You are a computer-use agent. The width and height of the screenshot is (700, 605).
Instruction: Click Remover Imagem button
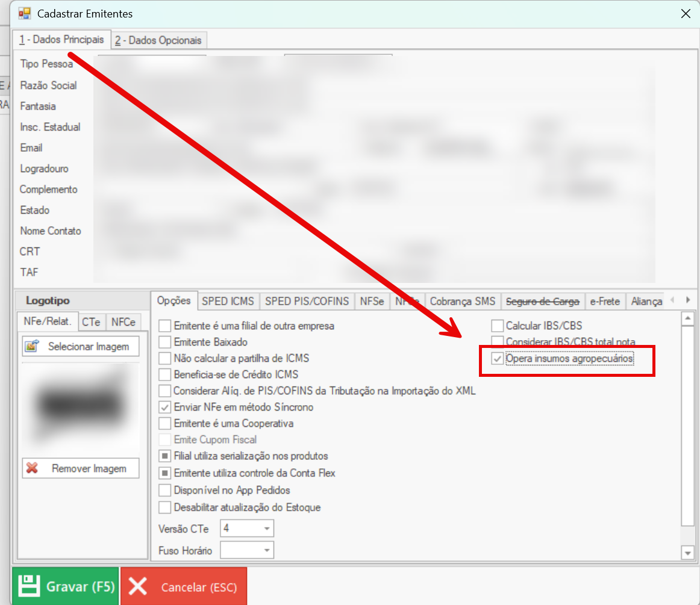(x=80, y=468)
